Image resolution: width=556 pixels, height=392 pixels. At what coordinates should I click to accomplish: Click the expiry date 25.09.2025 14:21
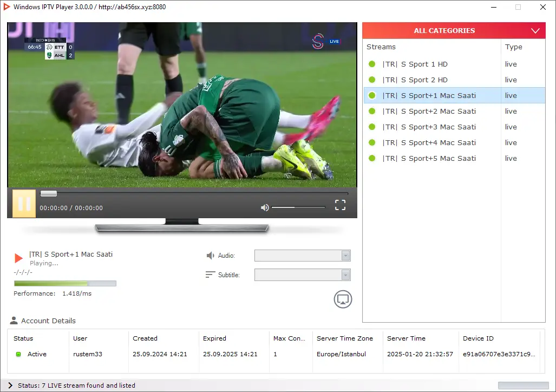pos(230,354)
